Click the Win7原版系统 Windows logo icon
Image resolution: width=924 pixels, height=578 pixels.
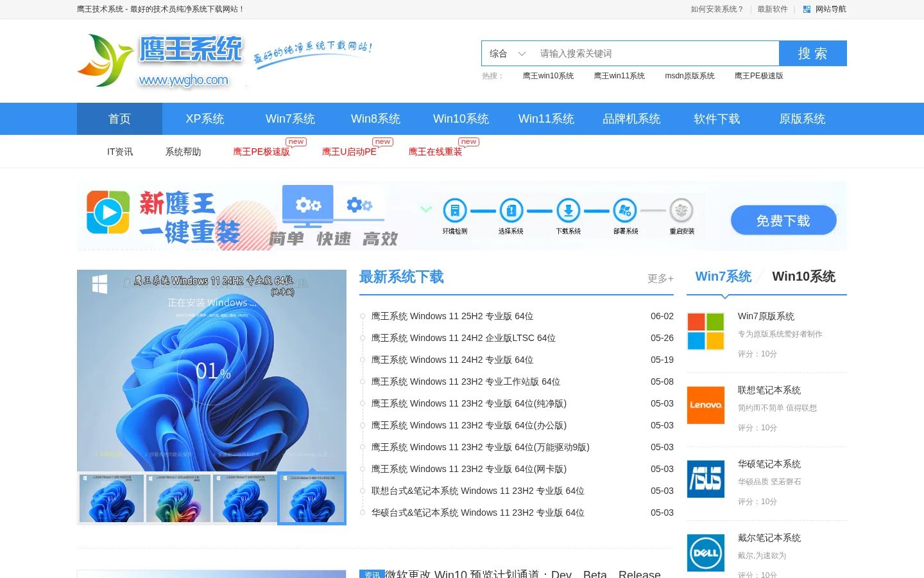pyautogui.click(x=706, y=331)
